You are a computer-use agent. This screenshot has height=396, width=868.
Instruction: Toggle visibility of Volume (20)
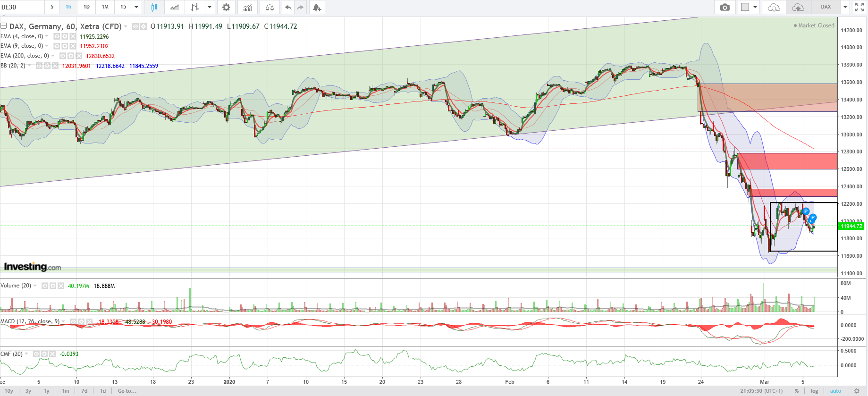(x=45, y=286)
